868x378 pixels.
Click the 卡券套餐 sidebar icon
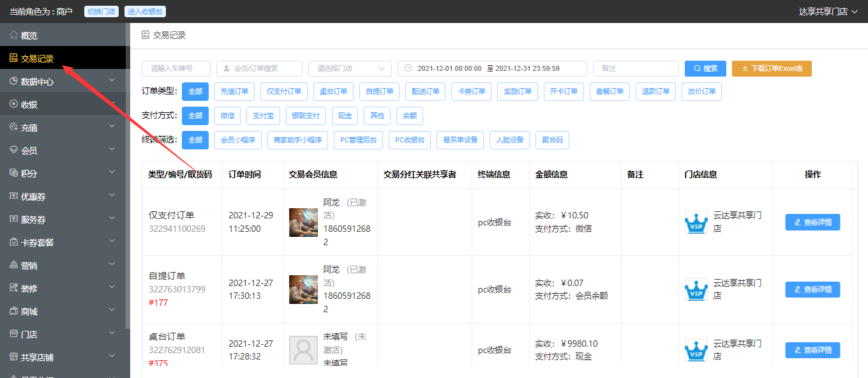pyautogui.click(x=13, y=242)
